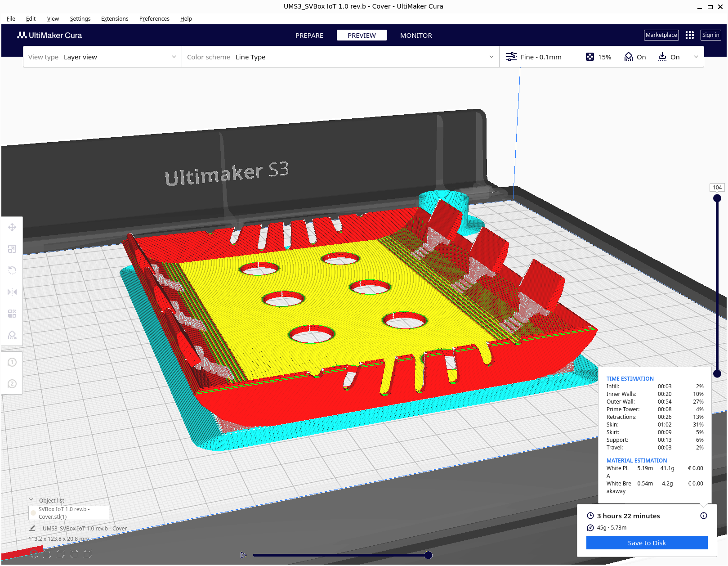728x566 pixels.
Task: Open the Edit menu
Action: (31, 18)
